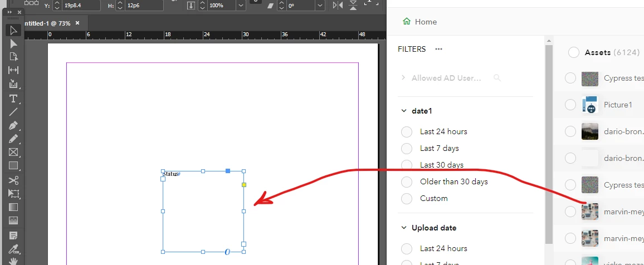This screenshot has height=265, width=644.
Task: Select the Free Transform tool
Action: (x=13, y=194)
